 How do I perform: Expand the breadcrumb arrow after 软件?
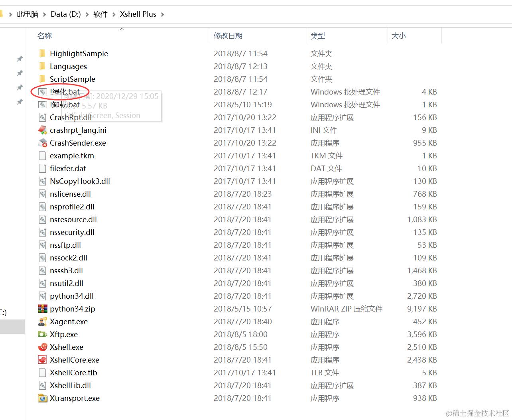click(x=114, y=14)
